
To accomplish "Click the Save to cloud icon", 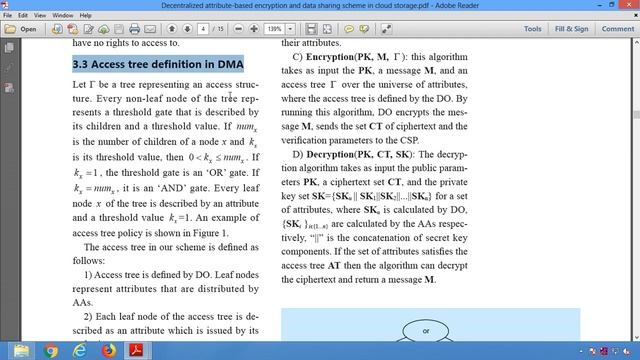I will (104, 29).
